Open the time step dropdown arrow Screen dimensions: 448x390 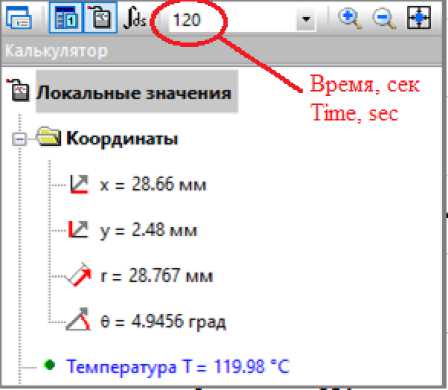(306, 20)
